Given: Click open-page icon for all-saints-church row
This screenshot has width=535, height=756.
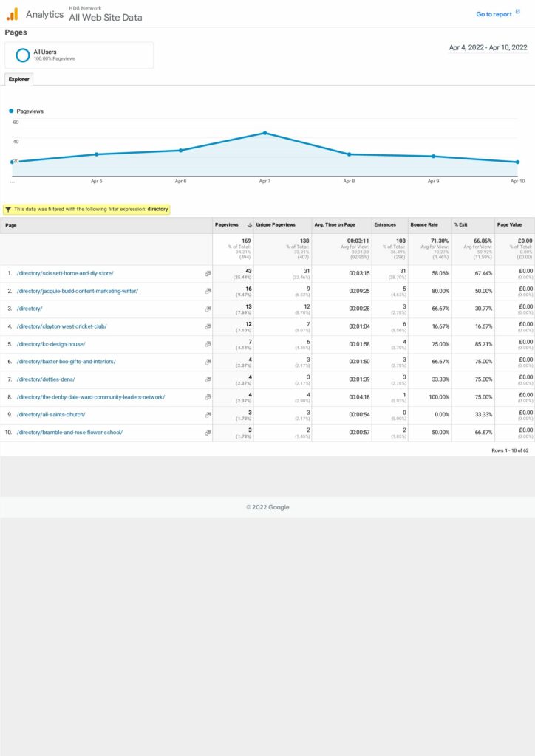Looking at the screenshot, I should 208,415.
